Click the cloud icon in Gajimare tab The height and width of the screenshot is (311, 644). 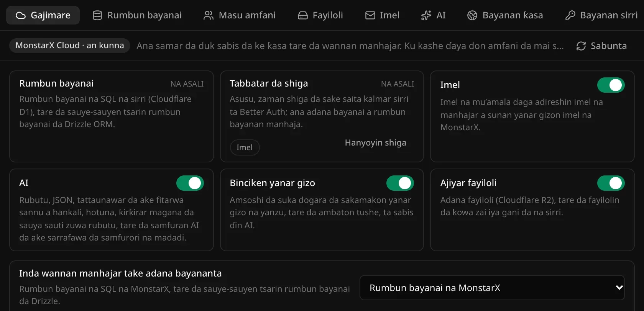(21, 15)
